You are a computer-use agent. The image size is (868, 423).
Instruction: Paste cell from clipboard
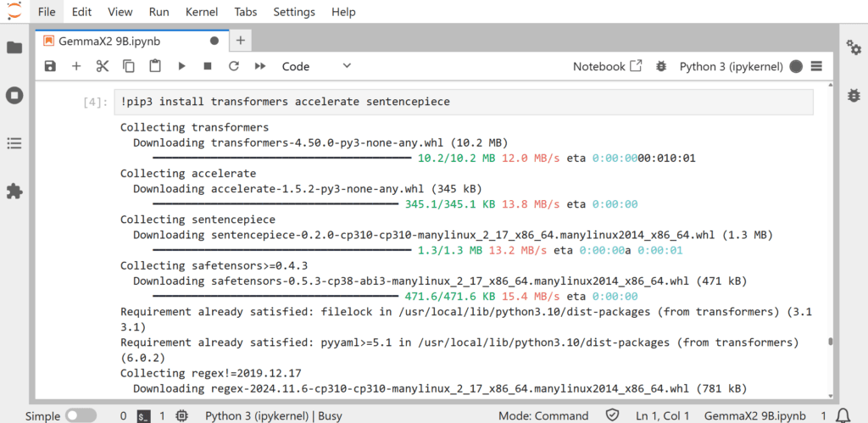click(155, 66)
